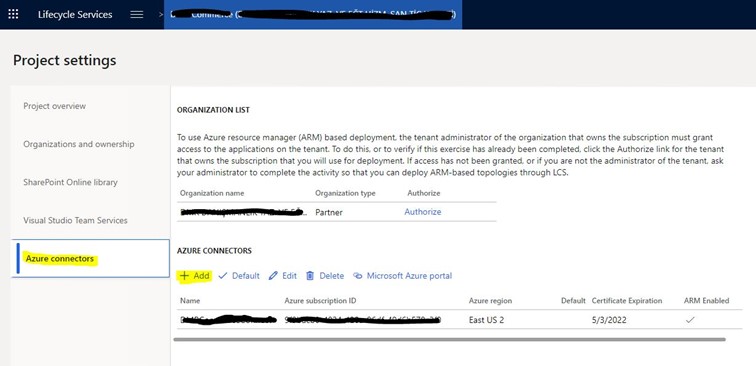756x366 pixels.
Task: Select Organizations and ownership in sidebar
Action: point(79,144)
